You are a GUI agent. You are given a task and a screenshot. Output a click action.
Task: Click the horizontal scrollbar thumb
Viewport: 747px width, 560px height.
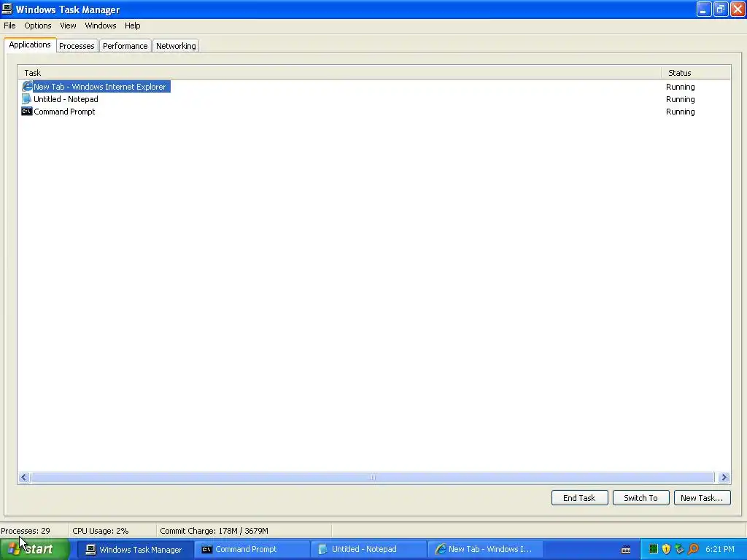(373, 477)
